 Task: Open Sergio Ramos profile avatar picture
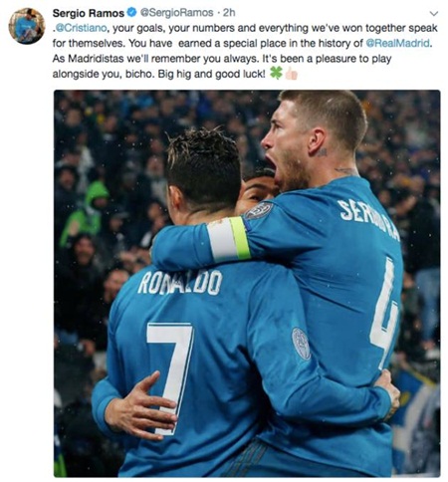27,26
